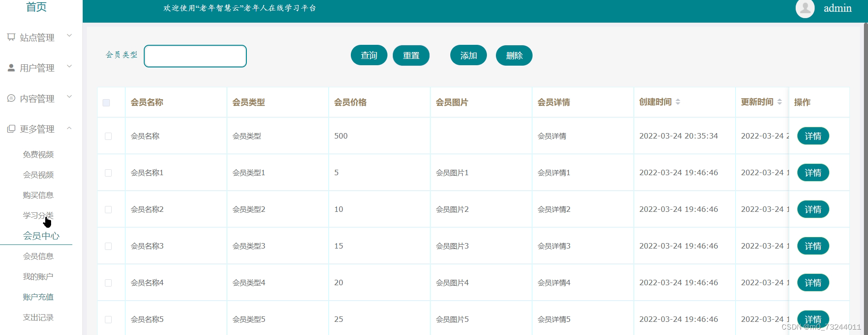Screen dimensions: 868x335
Task: Open 详情 for the 会员名称4 row
Action: [x=813, y=282]
